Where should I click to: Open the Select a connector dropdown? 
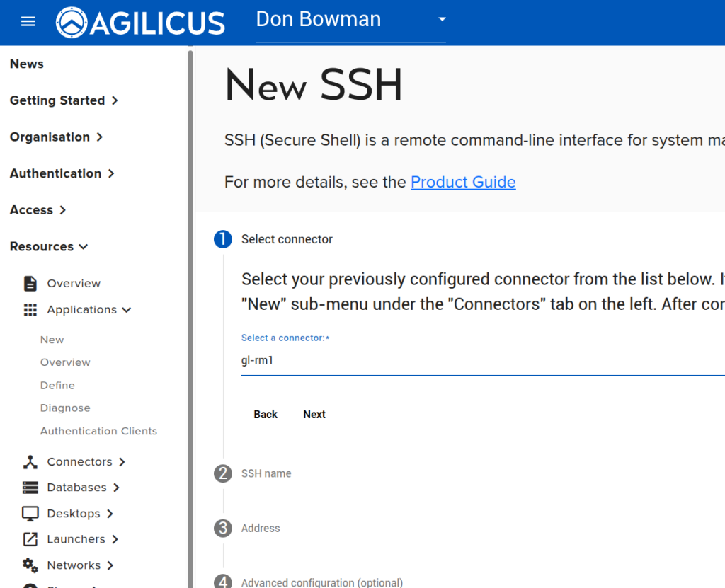[x=481, y=360]
